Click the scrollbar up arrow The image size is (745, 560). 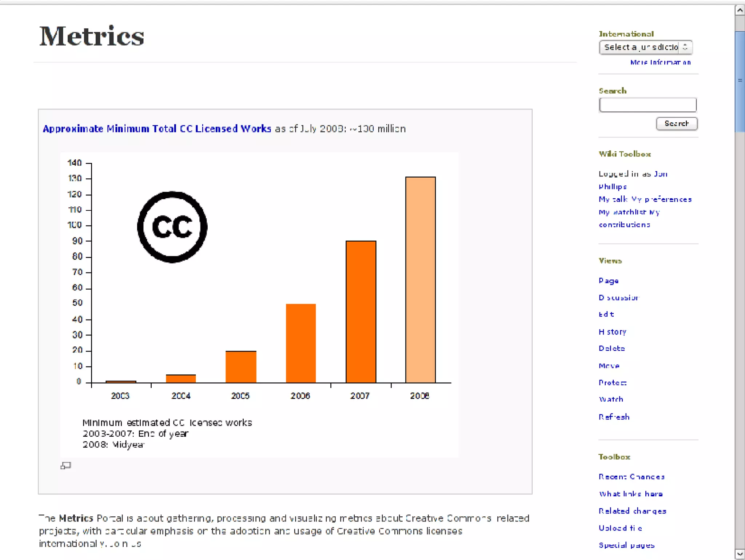740,10
